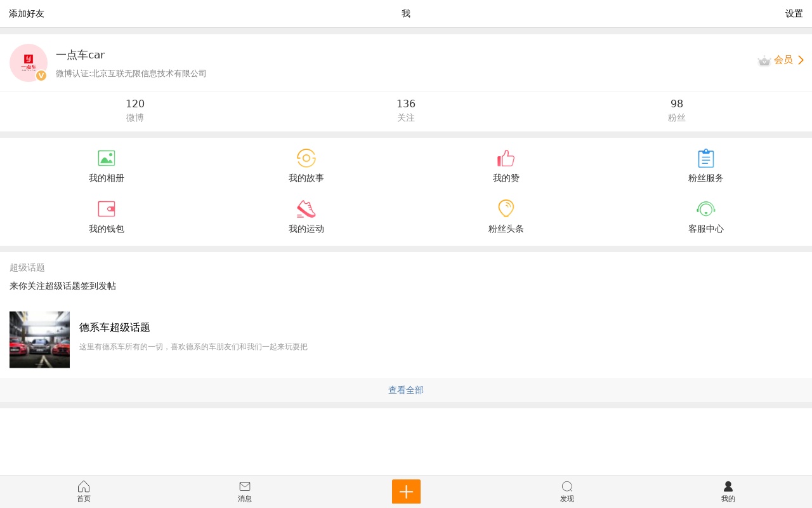Switch to the 消息 messages tab
The image size is (812, 508).
[x=245, y=491]
